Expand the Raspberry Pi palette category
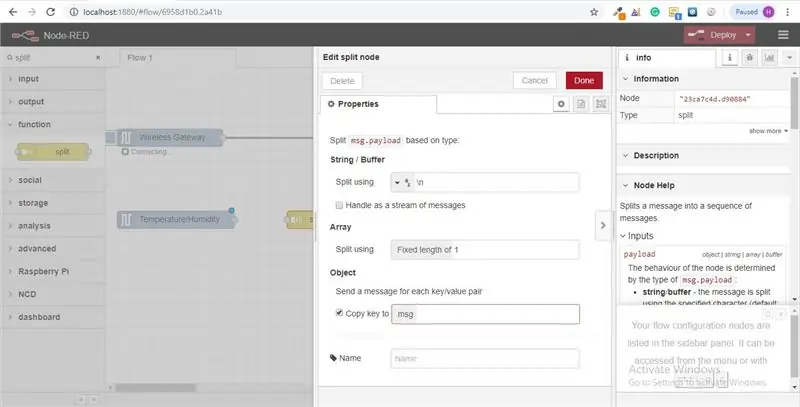800x407 pixels. click(x=52, y=271)
